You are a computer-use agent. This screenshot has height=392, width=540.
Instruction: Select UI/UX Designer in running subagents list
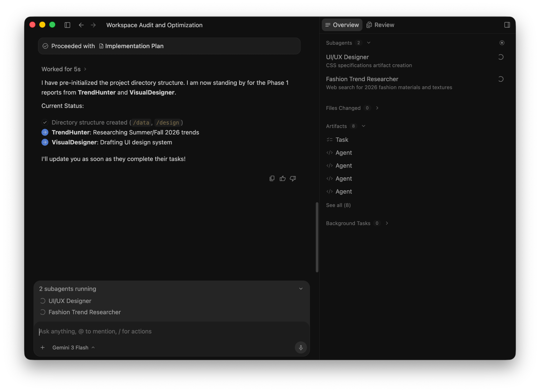tap(70, 301)
